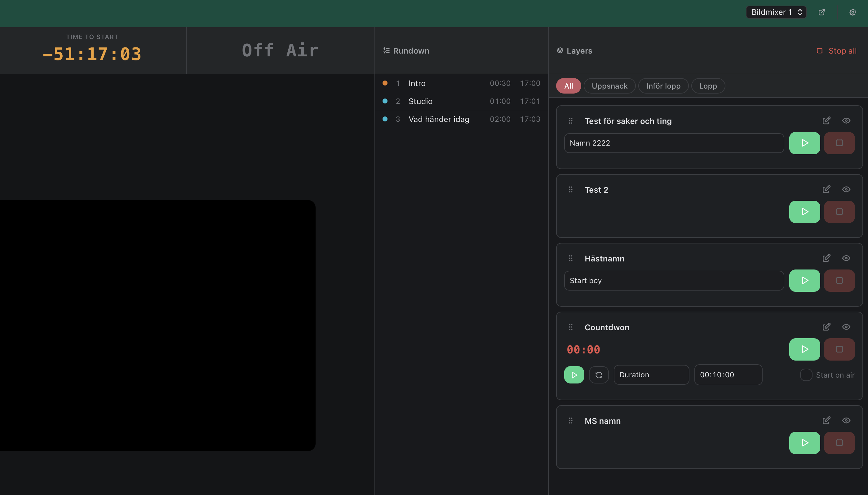Click the 17:03 start time of Vad händer idag
Image resolution: width=868 pixels, height=495 pixels.
coord(530,119)
